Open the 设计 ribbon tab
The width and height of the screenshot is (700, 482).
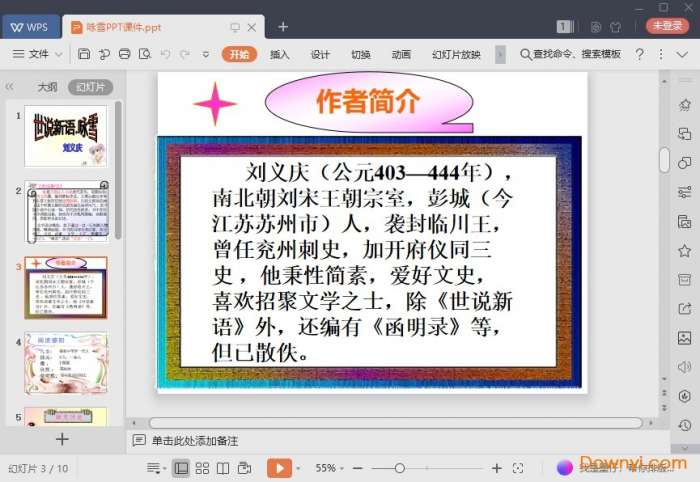click(x=320, y=54)
